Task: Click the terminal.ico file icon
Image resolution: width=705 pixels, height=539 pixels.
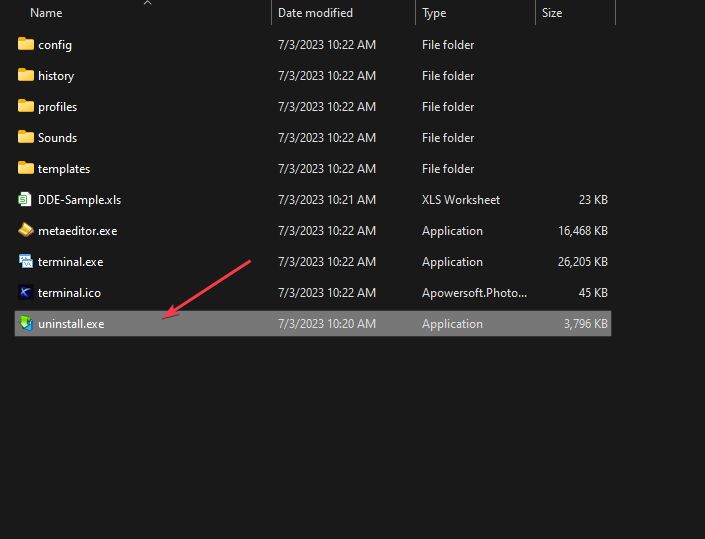Action: pos(25,292)
